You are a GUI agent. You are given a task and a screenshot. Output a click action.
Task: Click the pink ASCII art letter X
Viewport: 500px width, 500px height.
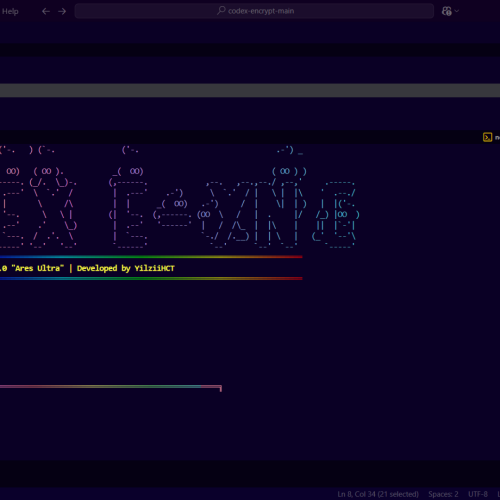(53, 213)
